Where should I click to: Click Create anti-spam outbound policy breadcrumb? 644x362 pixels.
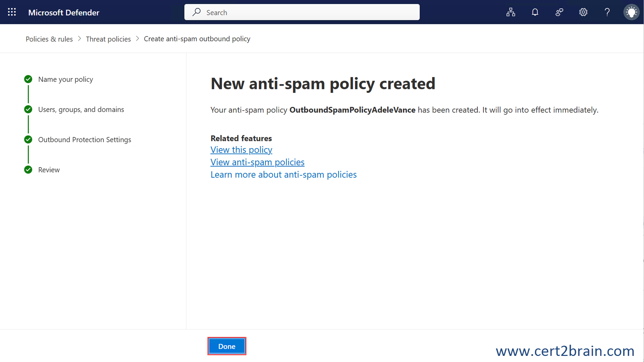(197, 39)
